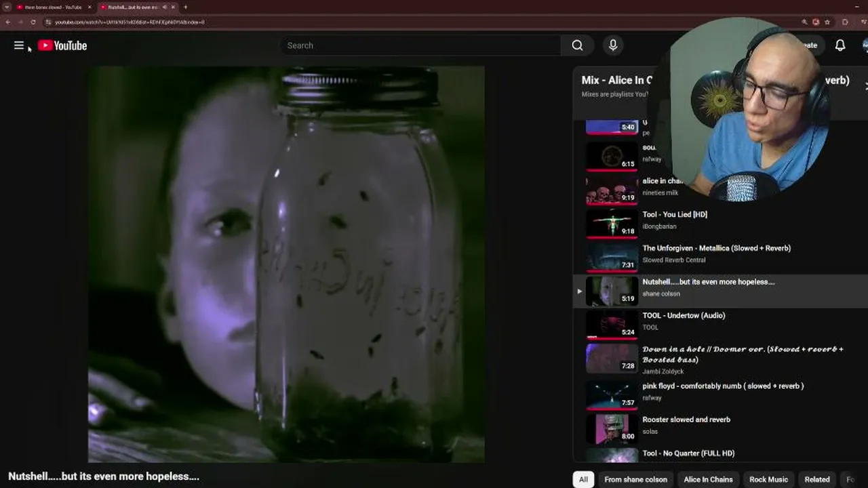Close the 'these bones slowed' tab
Viewport: 868px width, 488px height.
click(89, 7)
